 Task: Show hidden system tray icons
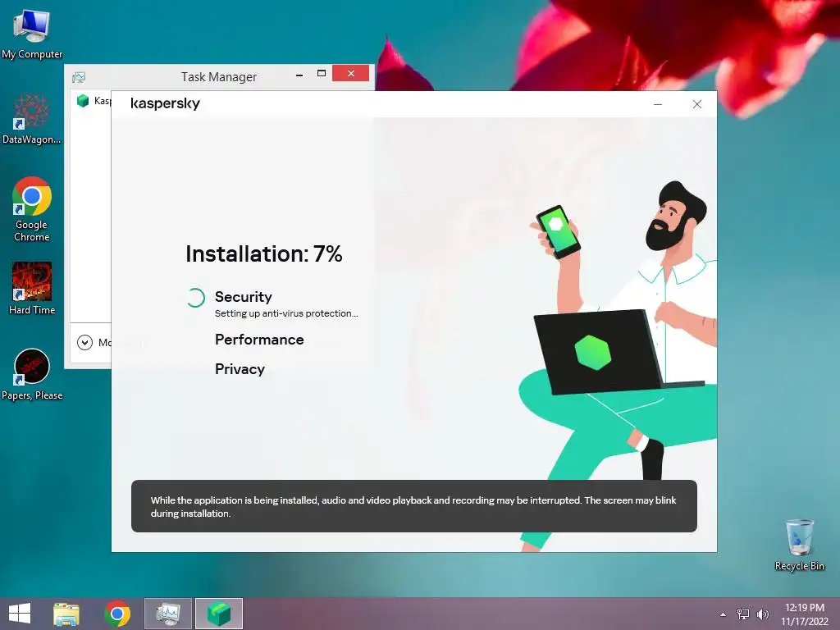tap(724, 614)
